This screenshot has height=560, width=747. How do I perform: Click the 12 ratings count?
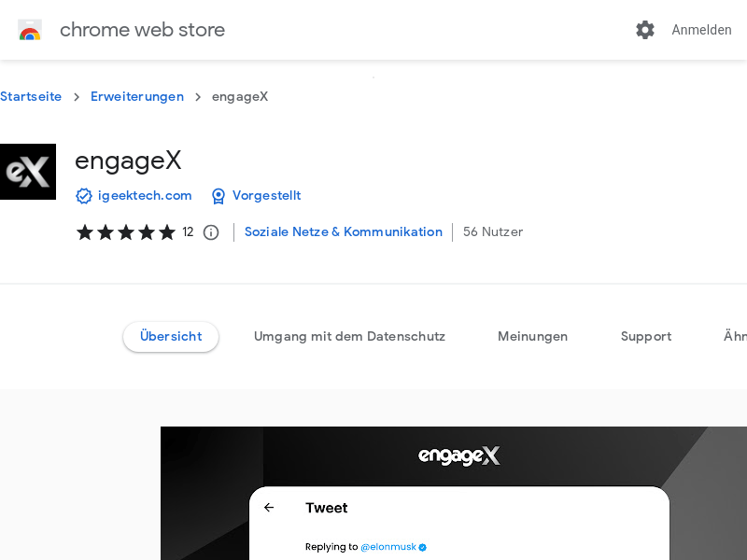point(188,231)
